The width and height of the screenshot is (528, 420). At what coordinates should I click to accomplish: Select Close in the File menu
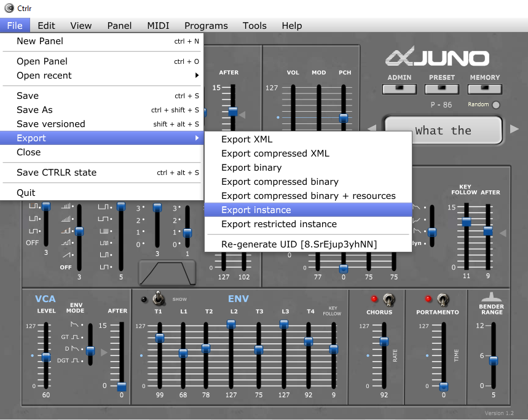pyautogui.click(x=101, y=152)
